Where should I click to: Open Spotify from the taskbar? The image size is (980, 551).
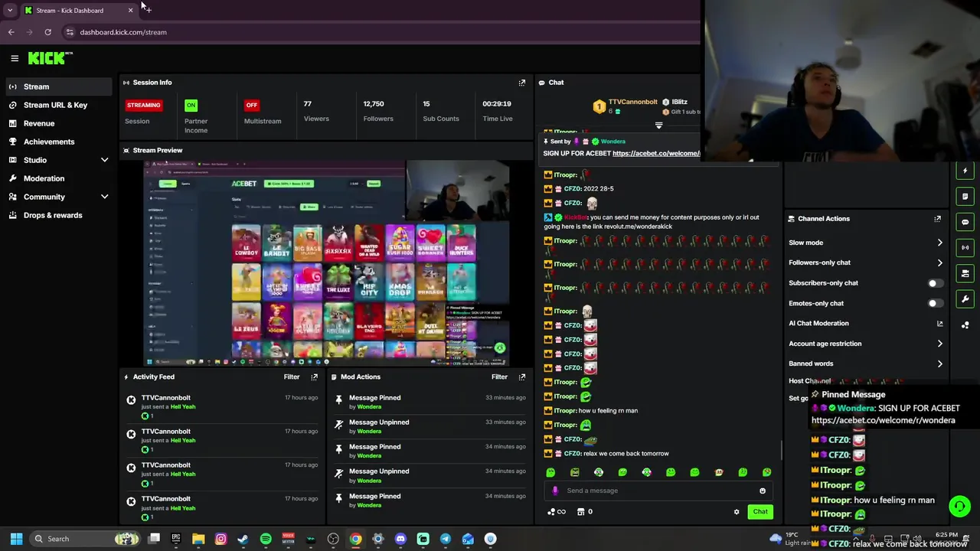(x=266, y=539)
